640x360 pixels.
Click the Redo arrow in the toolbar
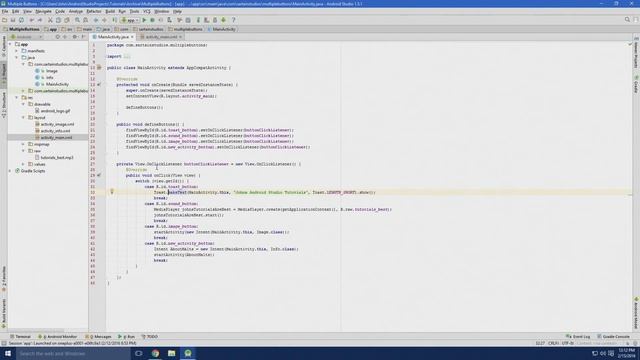pyautogui.click(x=40, y=20)
